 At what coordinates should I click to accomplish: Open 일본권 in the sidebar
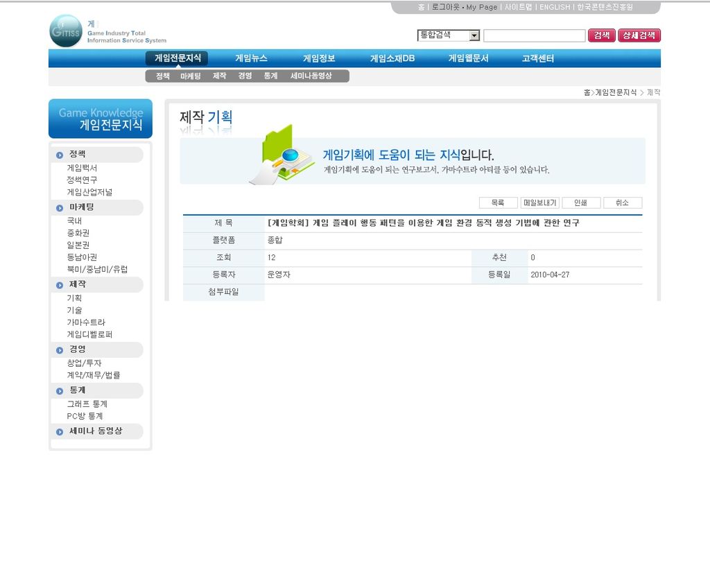78,245
